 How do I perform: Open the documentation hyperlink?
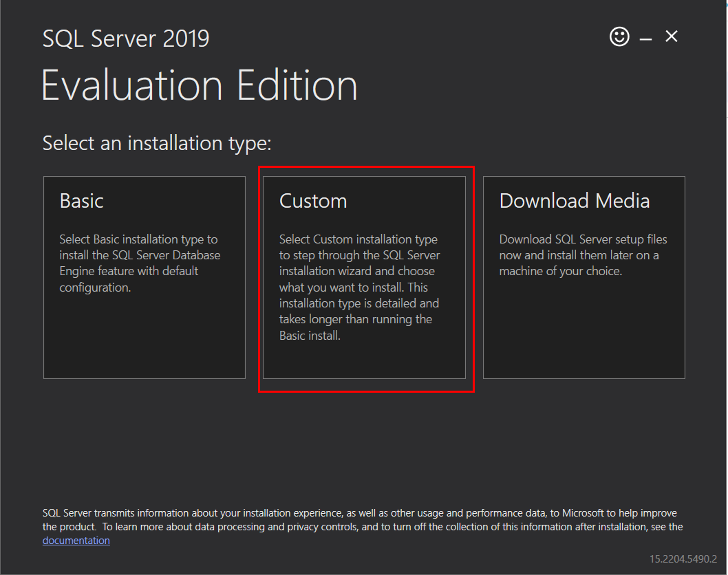click(76, 540)
